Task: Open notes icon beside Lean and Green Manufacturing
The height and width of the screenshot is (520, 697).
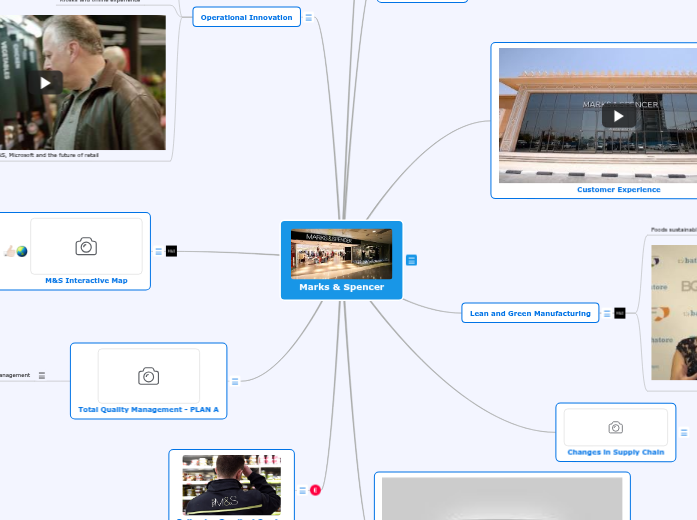Action: [607, 313]
